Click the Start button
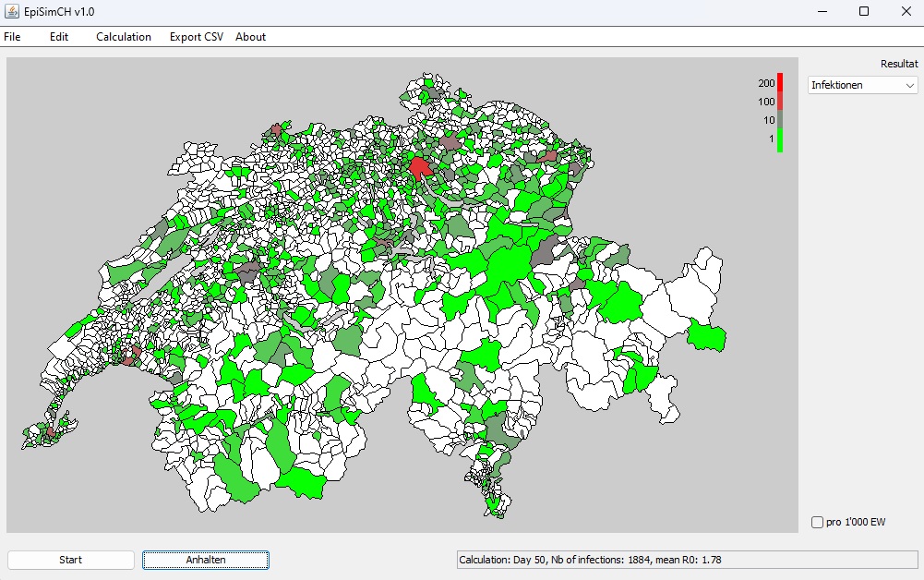The image size is (924, 580). click(69, 559)
